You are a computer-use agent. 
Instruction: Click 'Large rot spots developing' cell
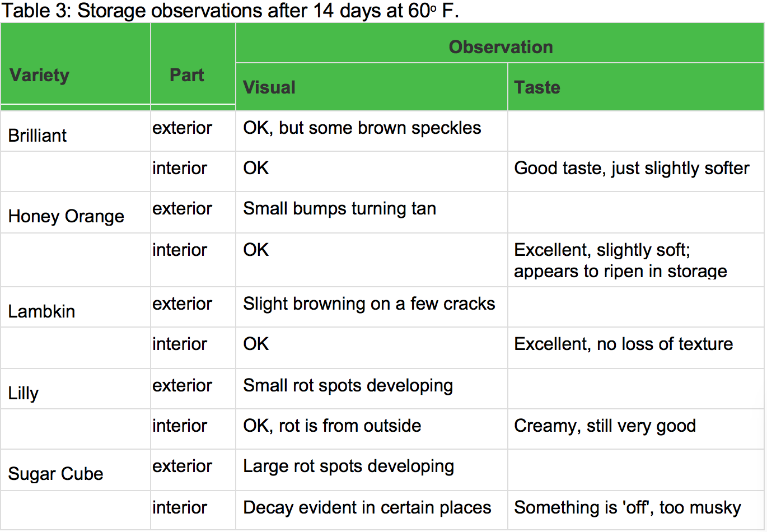(x=348, y=466)
